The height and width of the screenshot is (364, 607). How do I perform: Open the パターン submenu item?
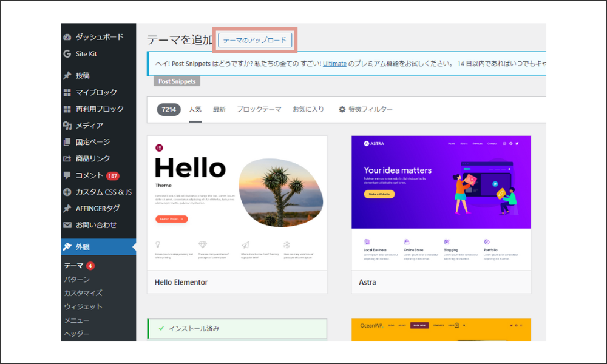[76, 279]
